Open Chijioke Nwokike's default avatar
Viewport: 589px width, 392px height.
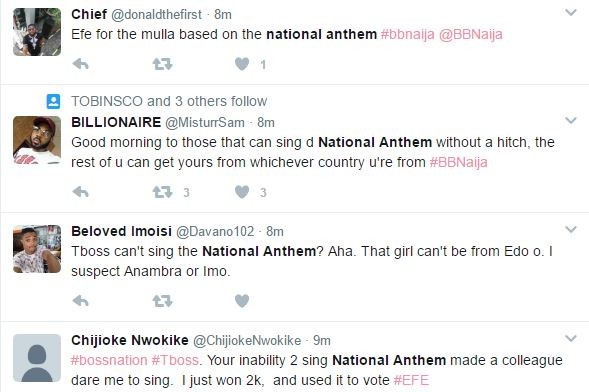tap(37, 358)
